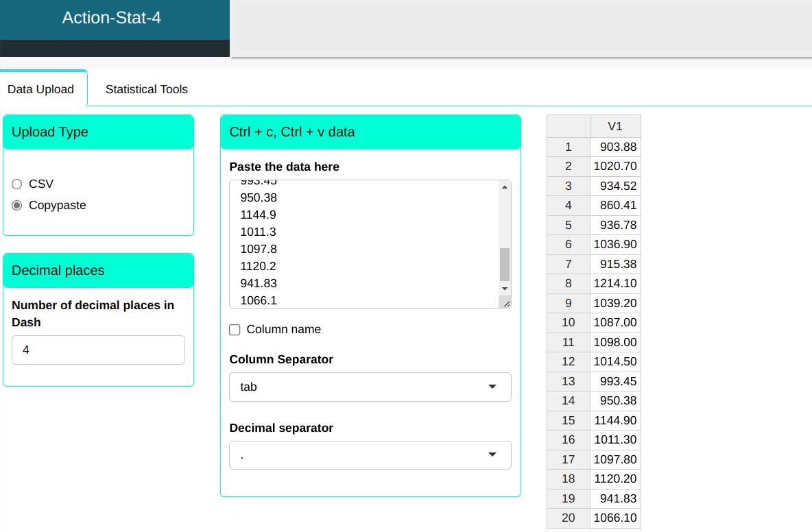Screen dimensions: 812x532
Task: Enable the Column name checkbox
Action: pos(235,330)
